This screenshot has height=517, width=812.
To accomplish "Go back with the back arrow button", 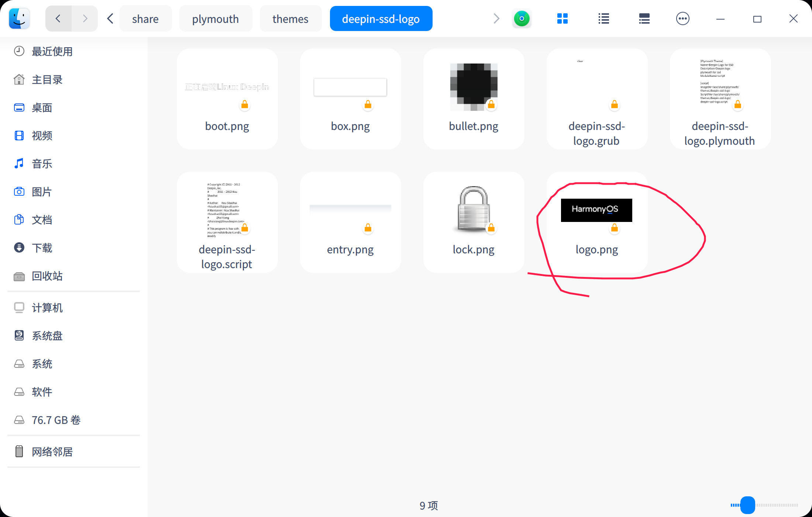I will (x=58, y=18).
